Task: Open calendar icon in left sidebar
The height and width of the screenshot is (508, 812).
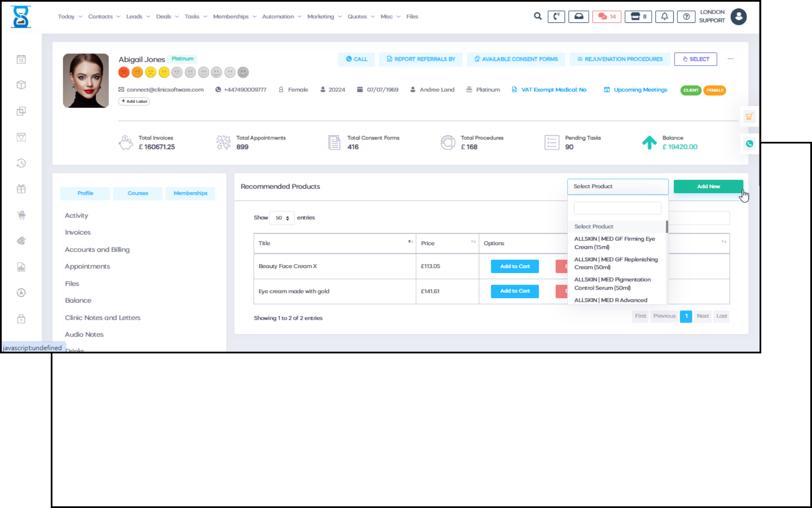Action: click(21, 59)
